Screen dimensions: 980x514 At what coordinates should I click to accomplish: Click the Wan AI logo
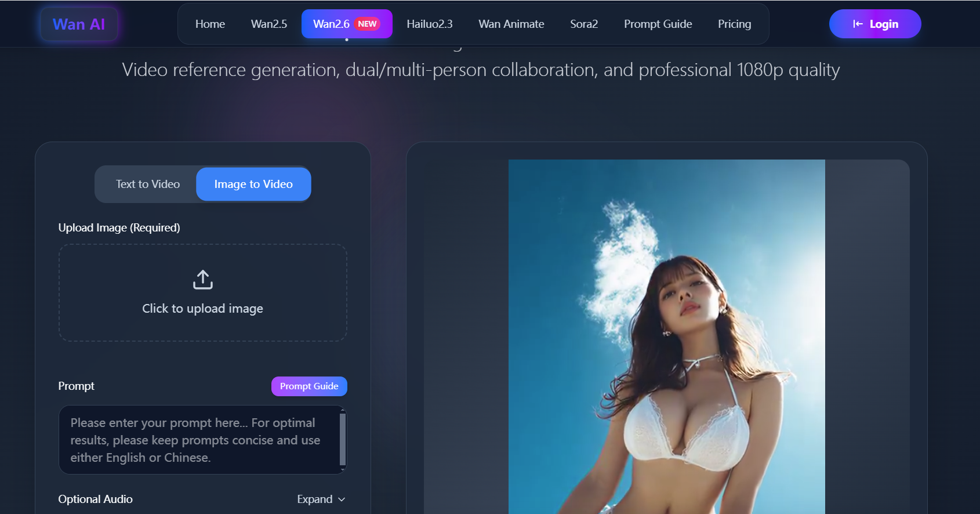(79, 24)
